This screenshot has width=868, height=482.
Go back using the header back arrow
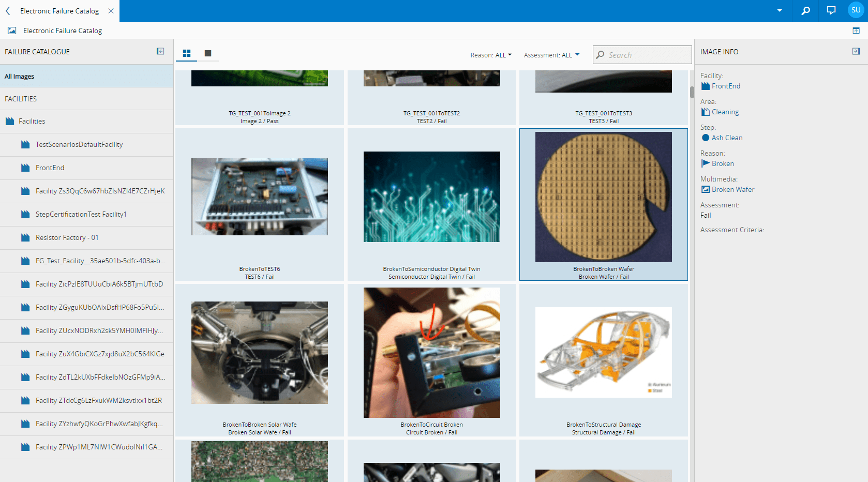coord(8,11)
